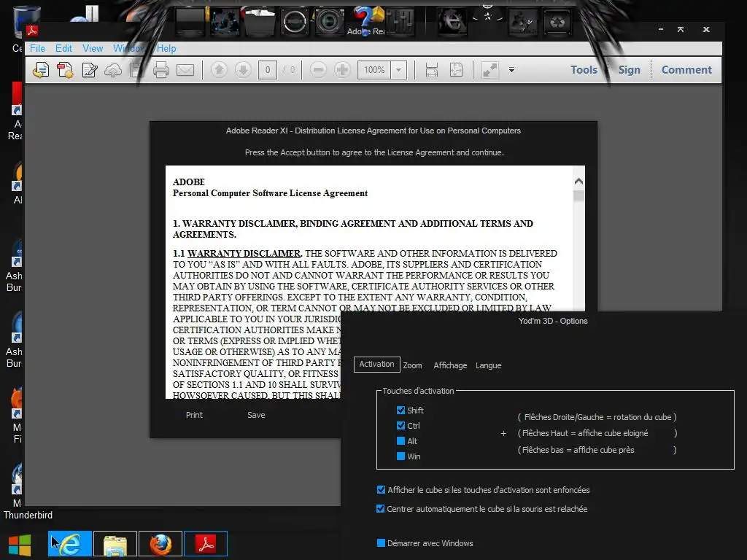Click the Internet Explorer icon in the top dock

click(x=452, y=21)
